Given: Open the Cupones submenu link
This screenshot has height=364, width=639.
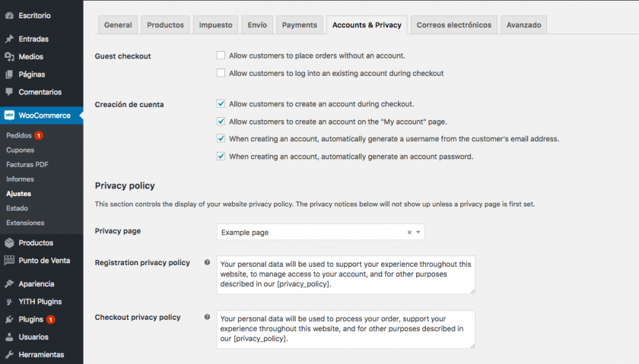Looking at the screenshot, I should point(20,150).
